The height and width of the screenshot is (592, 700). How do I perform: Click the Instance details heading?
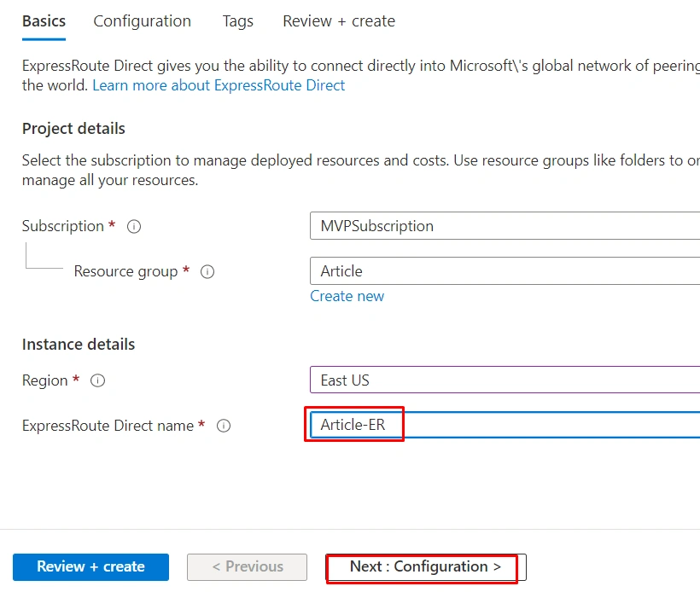[x=79, y=345]
